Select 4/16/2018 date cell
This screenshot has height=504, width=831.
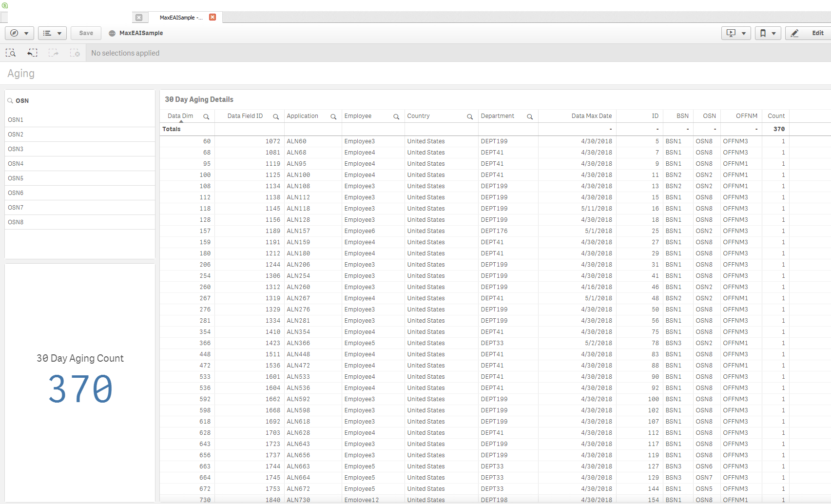point(577,287)
